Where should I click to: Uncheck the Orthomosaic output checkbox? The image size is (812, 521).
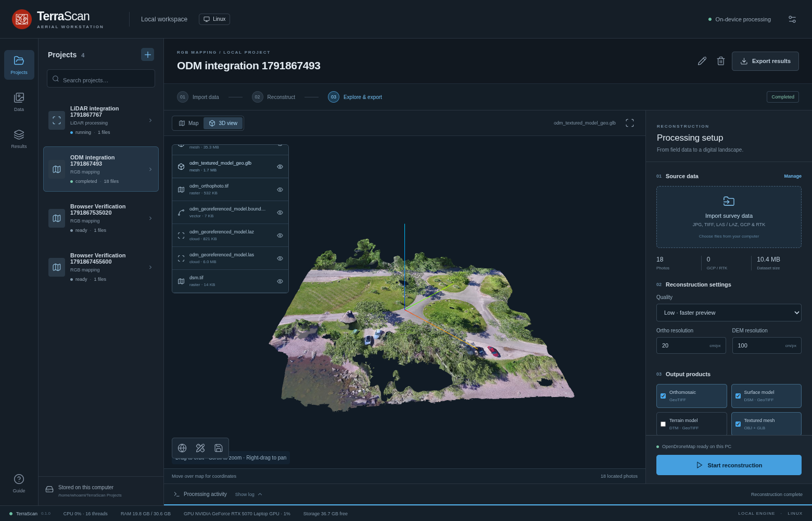coord(663,396)
